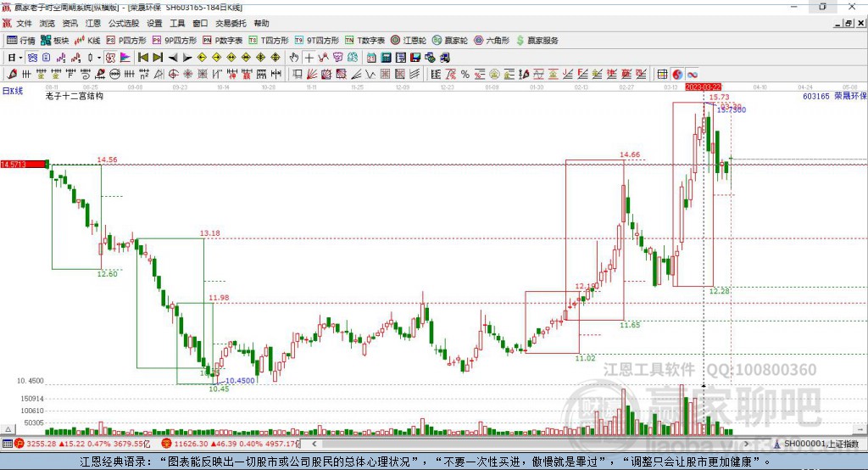Click the 2023-03-22 date marker

coord(703,87)
